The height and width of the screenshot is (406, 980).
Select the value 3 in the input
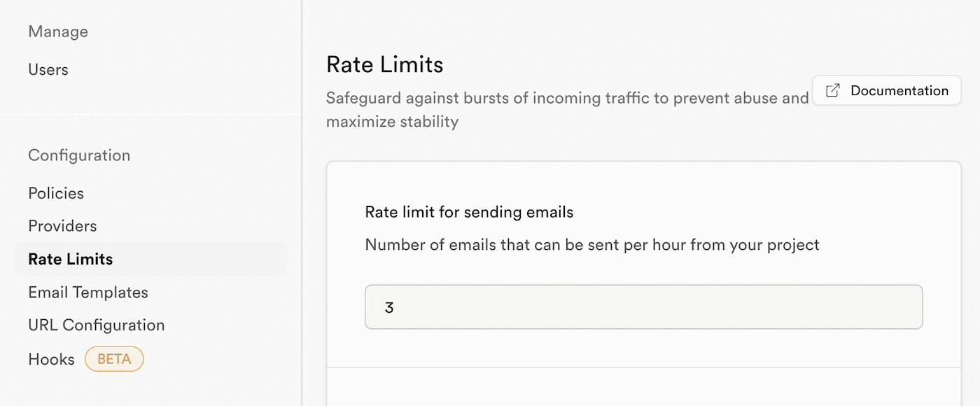click(x=390, y=307)
